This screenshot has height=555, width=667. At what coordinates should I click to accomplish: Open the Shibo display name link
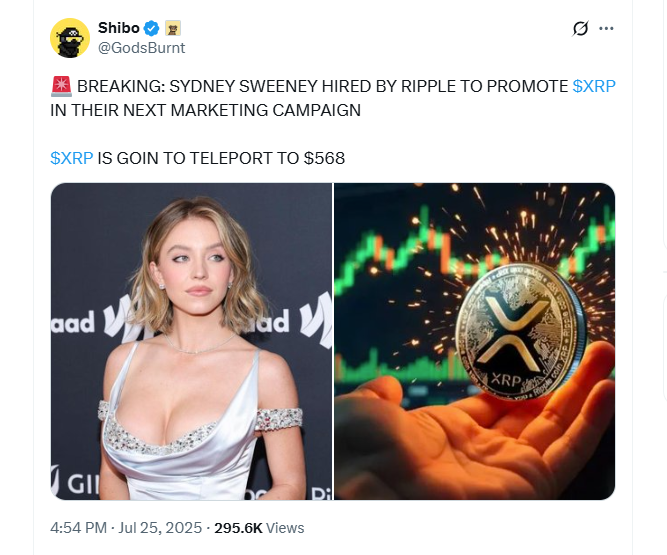click(119, 27)
